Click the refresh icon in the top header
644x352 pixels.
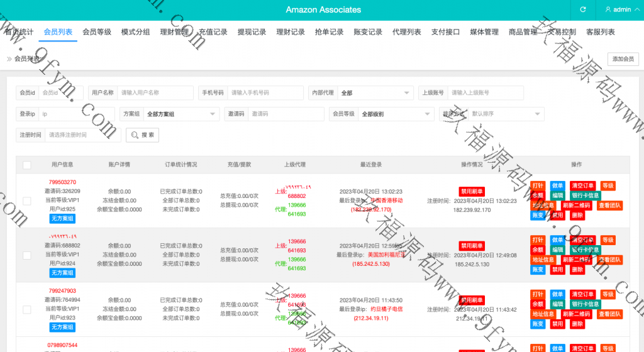click(x=583, y=10)
